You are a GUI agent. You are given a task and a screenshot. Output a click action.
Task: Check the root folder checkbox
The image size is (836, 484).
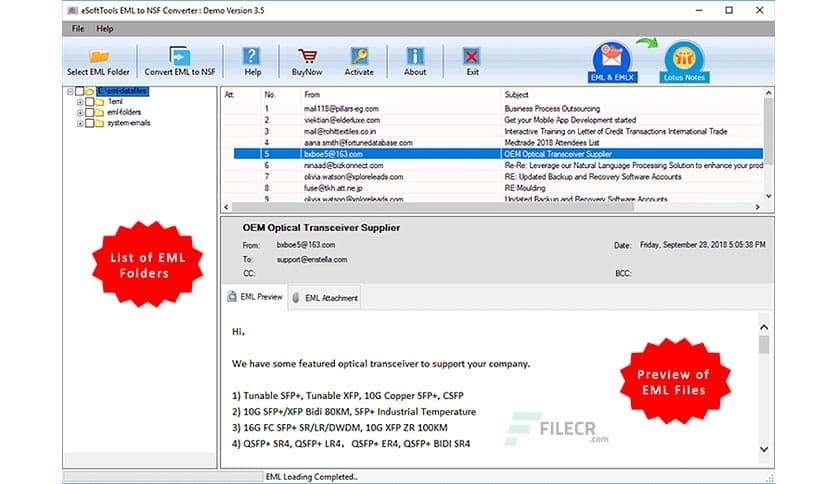(79, 92)
